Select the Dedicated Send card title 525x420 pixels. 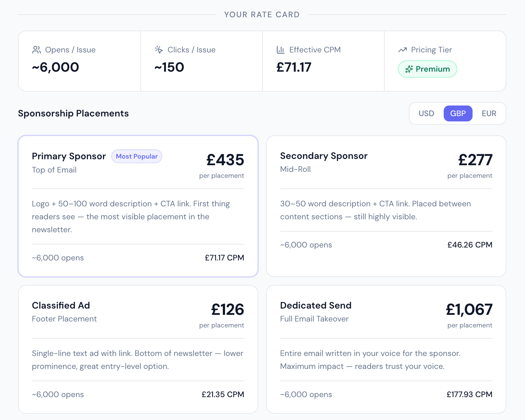click(x=316, y=305)
